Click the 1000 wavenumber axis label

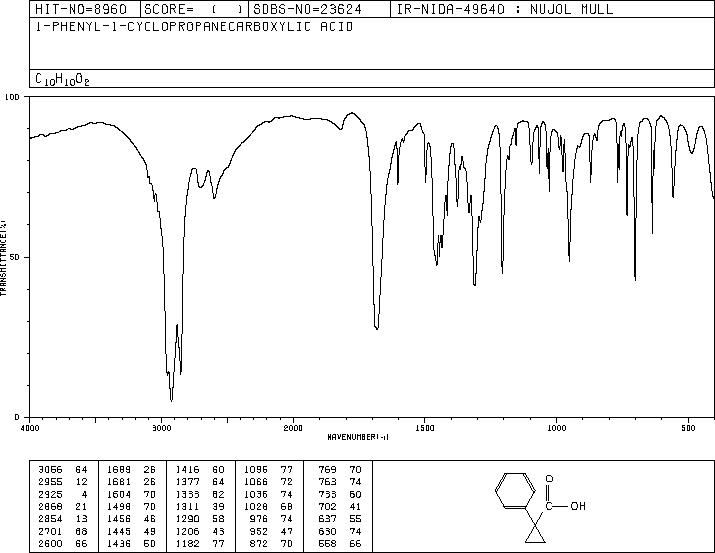click(556, 428)
